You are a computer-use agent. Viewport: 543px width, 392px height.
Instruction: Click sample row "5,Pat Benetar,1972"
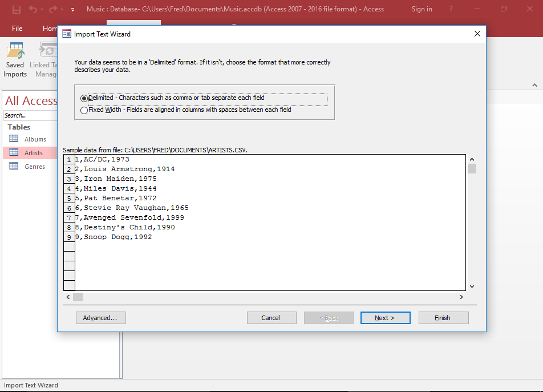[x=116, y=198]
